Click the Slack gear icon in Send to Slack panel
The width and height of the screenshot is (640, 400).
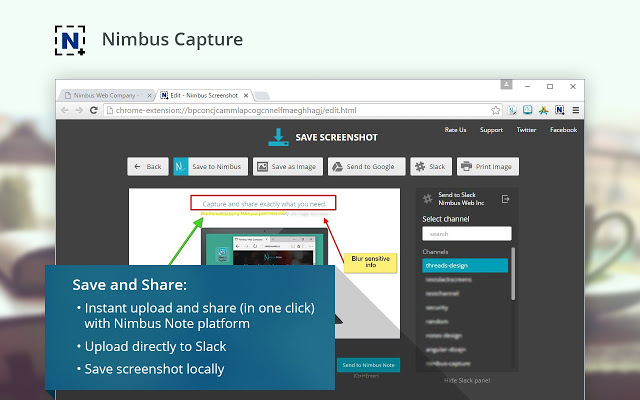click(427, 199)
